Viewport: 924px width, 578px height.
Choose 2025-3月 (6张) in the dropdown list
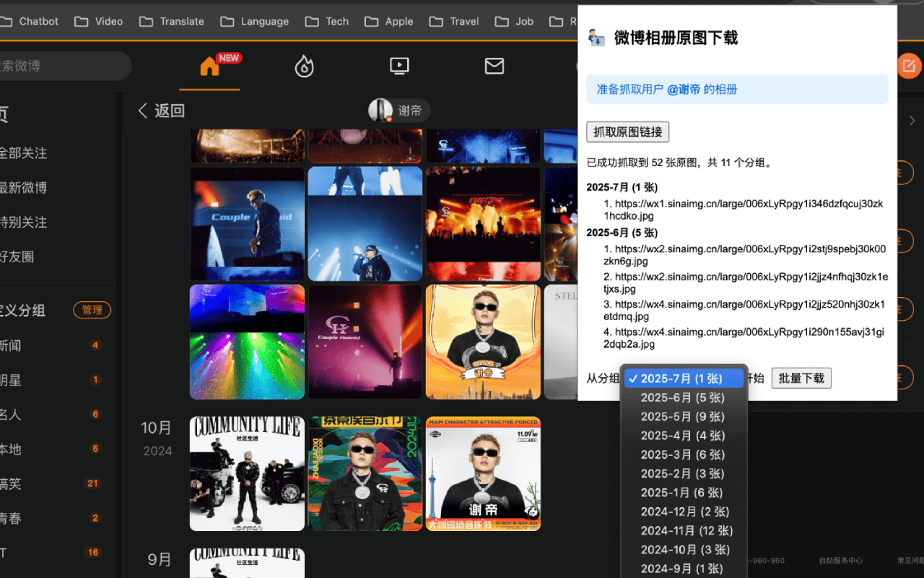(684, 454)
